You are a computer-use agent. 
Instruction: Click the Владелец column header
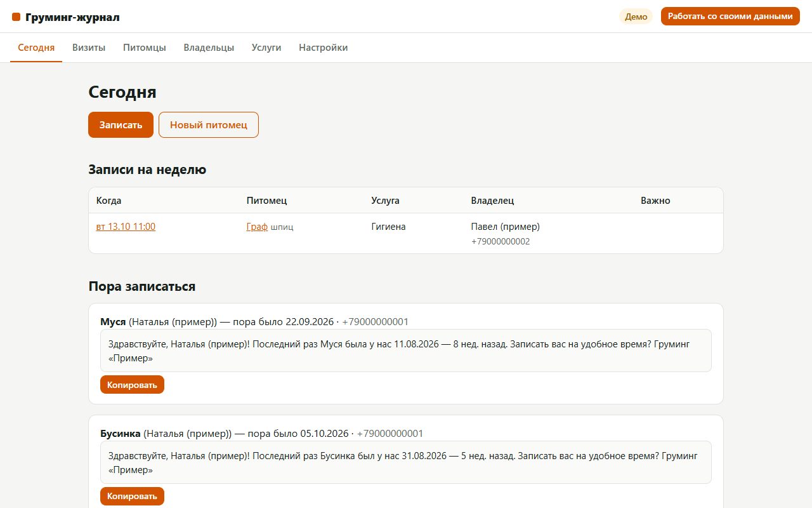click(x=492, y=201)
